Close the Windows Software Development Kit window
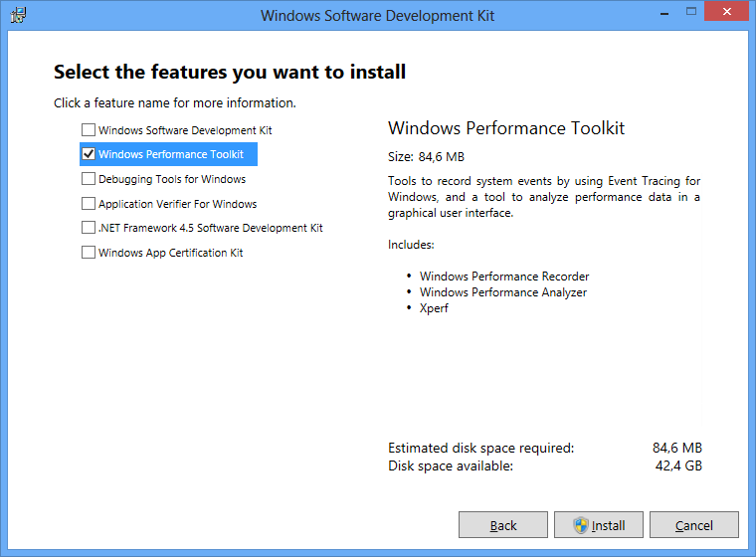The width and height of the screenshot is (756, 557). point(726,12)
